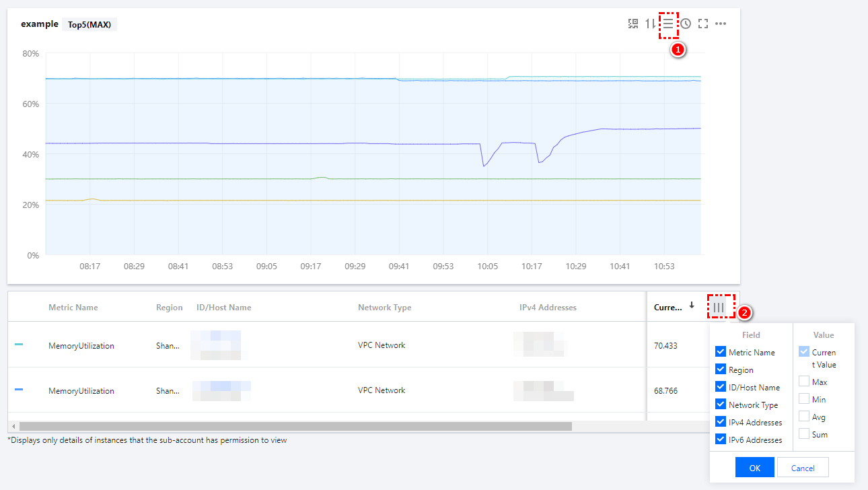Viewport: 868px width, 490px height.
Task: Click the 80% label on y-axis
Action: pyautogui.click(x=31, y=53)
